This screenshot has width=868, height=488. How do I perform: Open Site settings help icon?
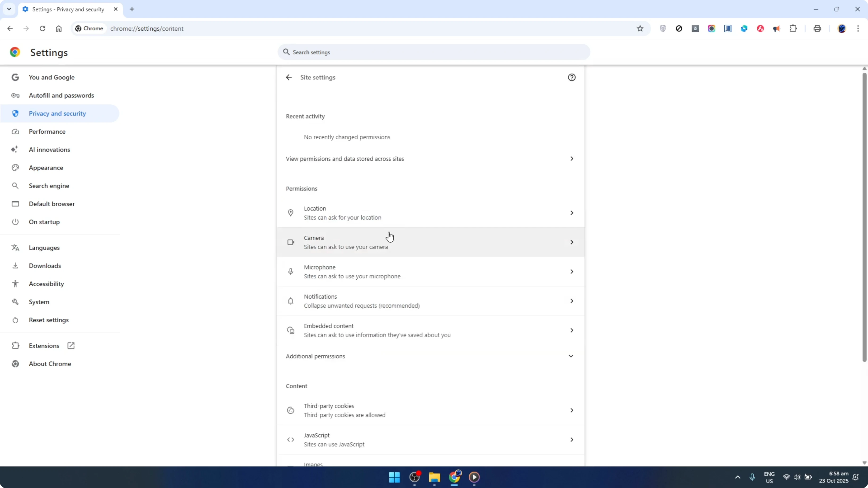pyautogui.click(x=572, y=78)
